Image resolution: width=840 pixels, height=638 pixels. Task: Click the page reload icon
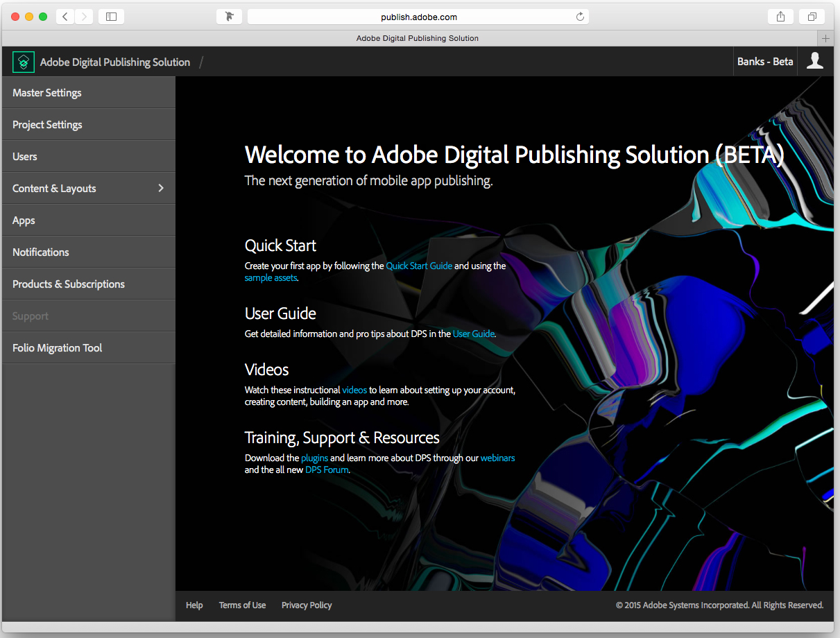tap(580, 16)
